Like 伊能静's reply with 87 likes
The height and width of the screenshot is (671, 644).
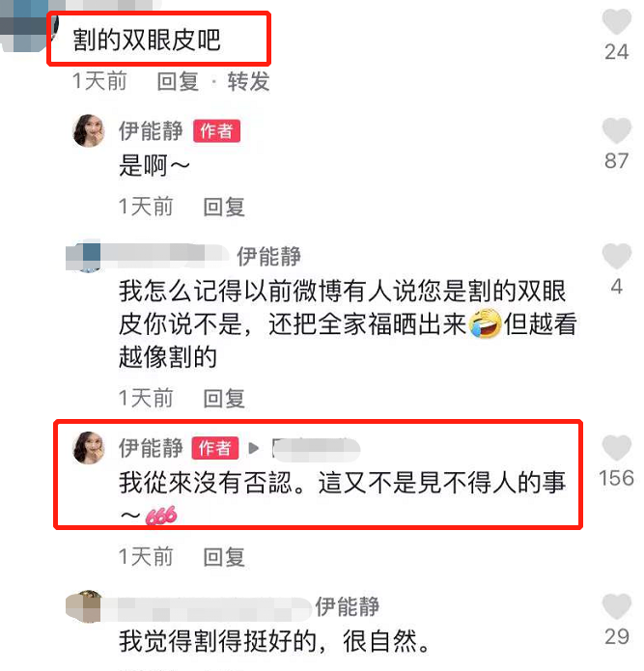(617, 130)
